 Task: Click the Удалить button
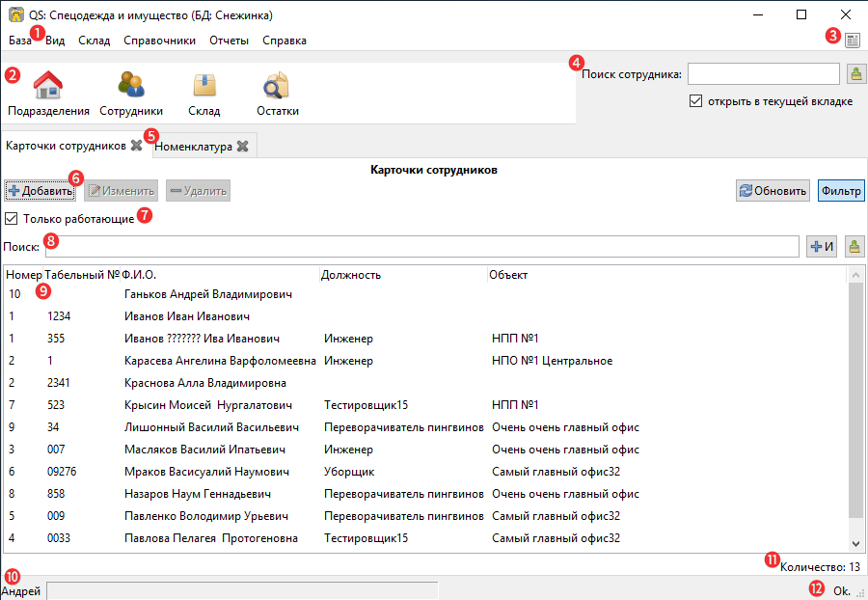(x=198, y=191)
